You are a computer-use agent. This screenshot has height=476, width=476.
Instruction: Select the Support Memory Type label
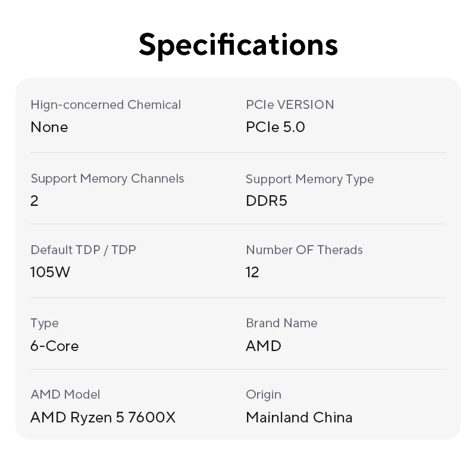pos(309,179)
